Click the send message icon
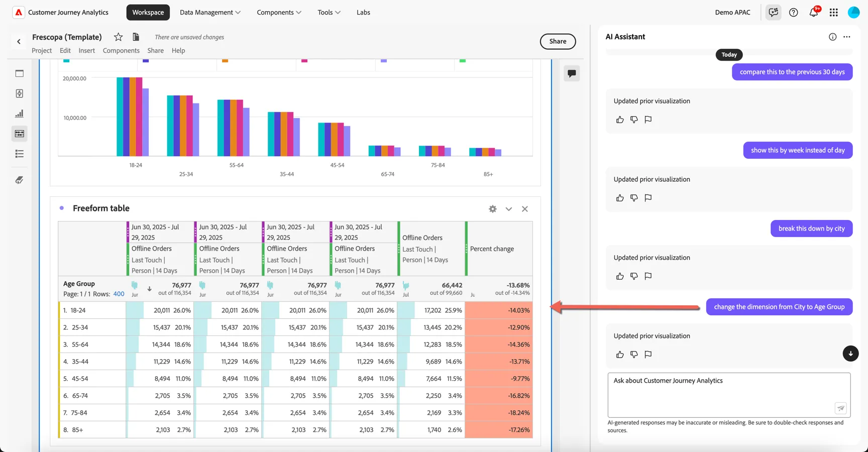Viewport: 868px width, 452px height. (840, 408)
